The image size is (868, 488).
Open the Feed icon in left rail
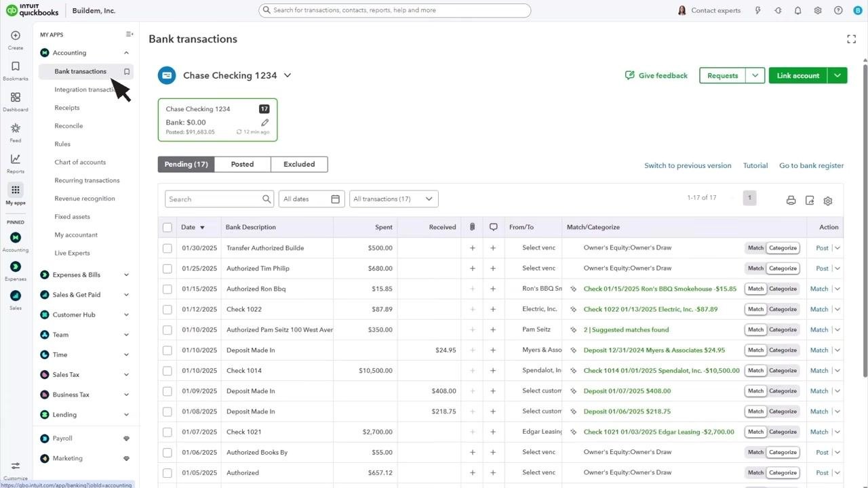click(x=16, y=132)
